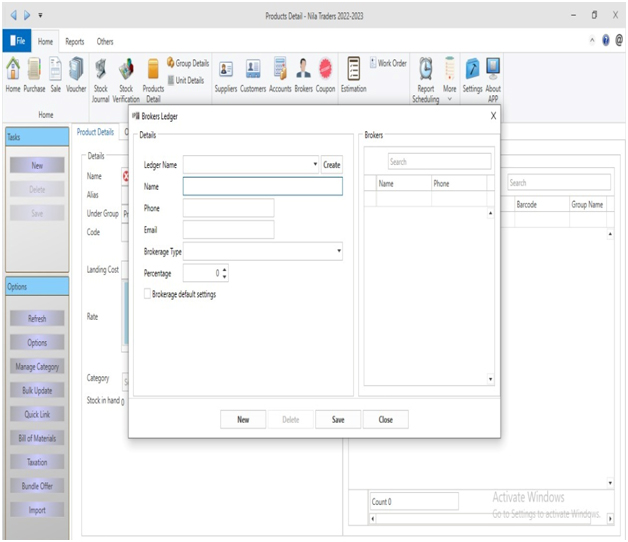Open the Customers icon
This screenshot has width=628, height=542.
coord(253,75)
